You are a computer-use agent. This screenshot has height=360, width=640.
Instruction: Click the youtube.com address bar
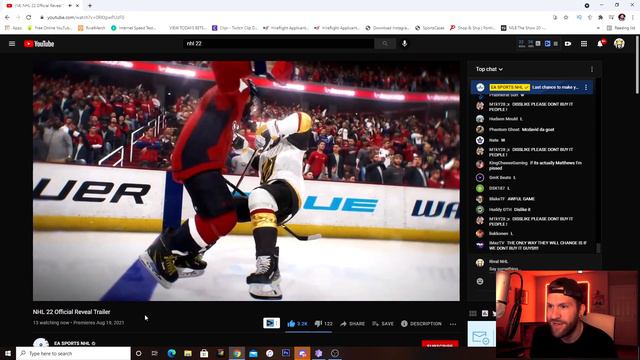[294, 17]
